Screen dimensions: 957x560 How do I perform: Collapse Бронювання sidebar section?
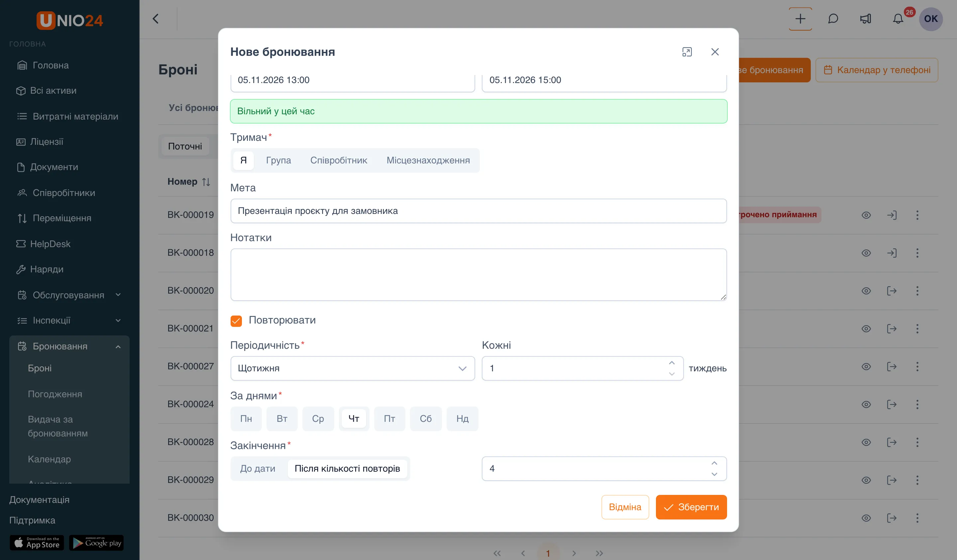(69, 346)
